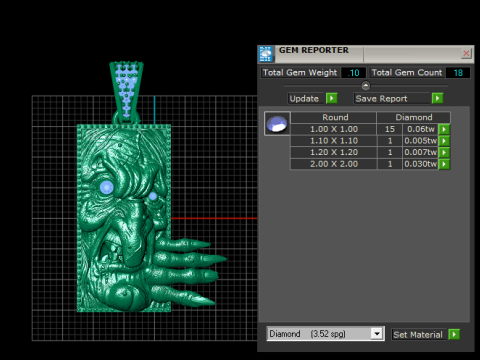480x360 pixels.
Task: Click green arrow for 1.20 X 1.20 row
Action: (x=444, y=153)
